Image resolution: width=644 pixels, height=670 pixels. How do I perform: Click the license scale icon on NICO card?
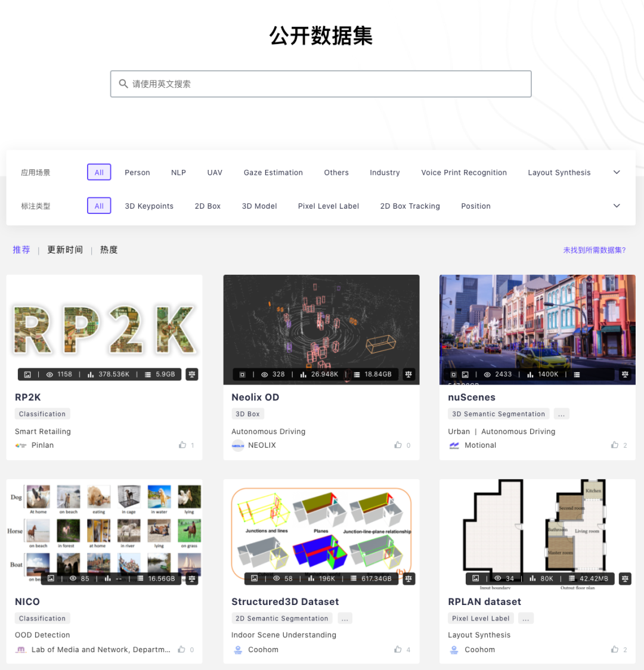[192, 579]
